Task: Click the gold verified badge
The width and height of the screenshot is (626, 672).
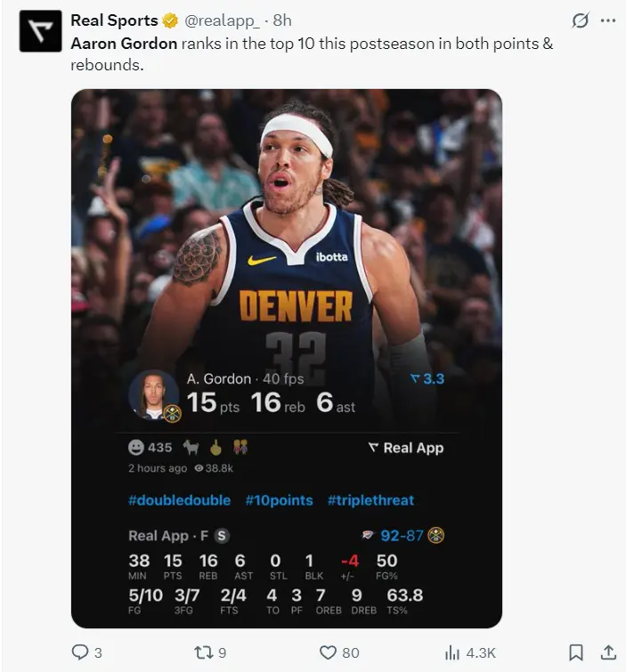Action: pyautogui.click(x=170, y=20)
